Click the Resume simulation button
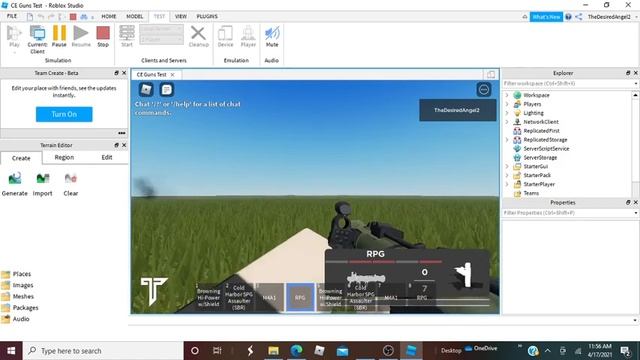 pos(81,37)
